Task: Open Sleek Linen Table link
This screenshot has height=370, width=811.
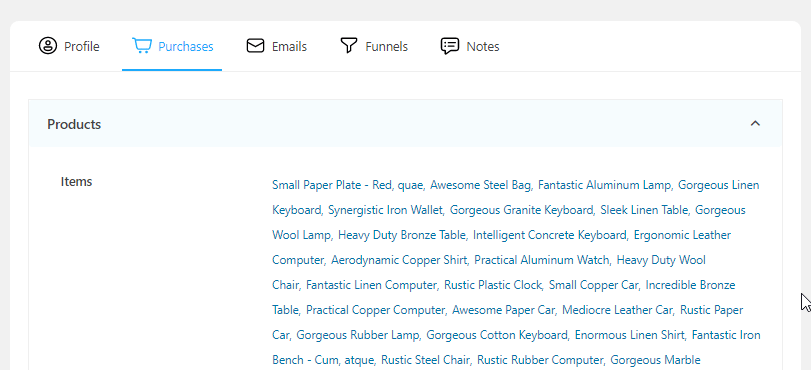Action: (644, 210)
